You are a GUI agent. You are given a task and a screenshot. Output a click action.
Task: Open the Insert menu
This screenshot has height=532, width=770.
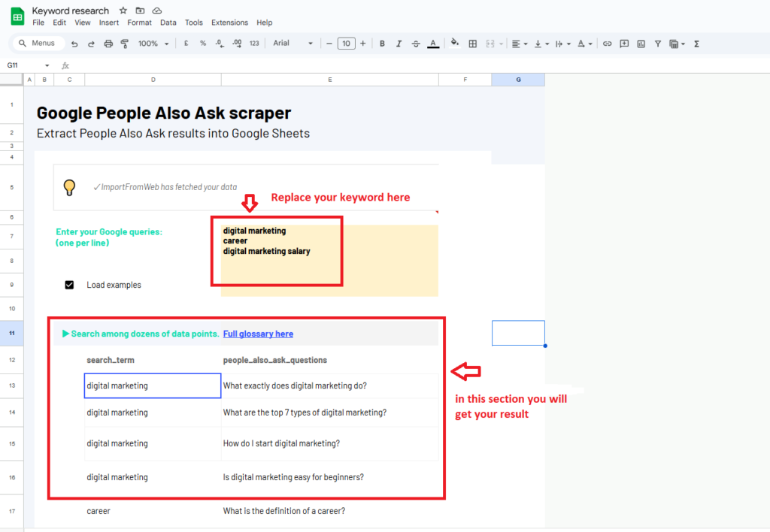pyautogui.click(x=108, y=23)
